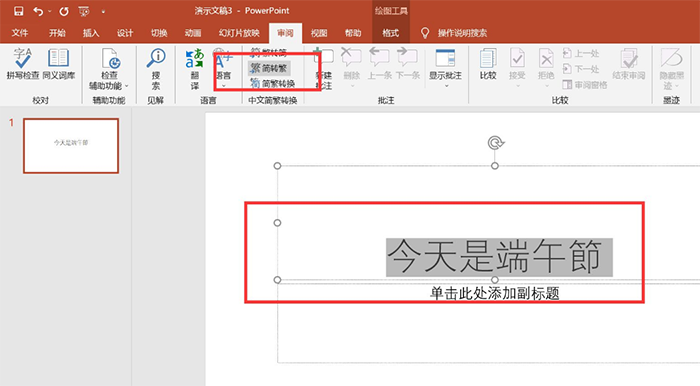700x386 pixels.
Task: Select the 审阅 review tab
Action: coord(285,33)
